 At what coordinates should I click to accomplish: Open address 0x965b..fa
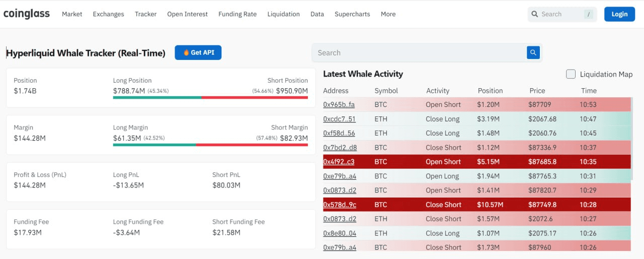[x=339, y=105]
